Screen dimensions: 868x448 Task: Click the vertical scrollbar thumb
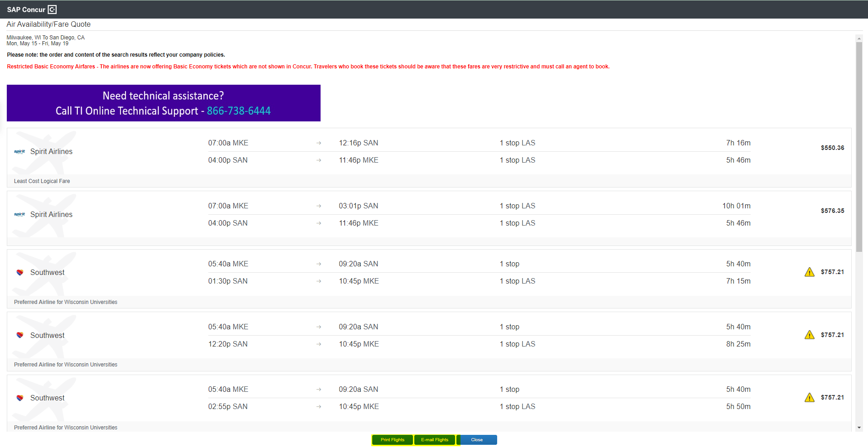[x=859, y=147]
